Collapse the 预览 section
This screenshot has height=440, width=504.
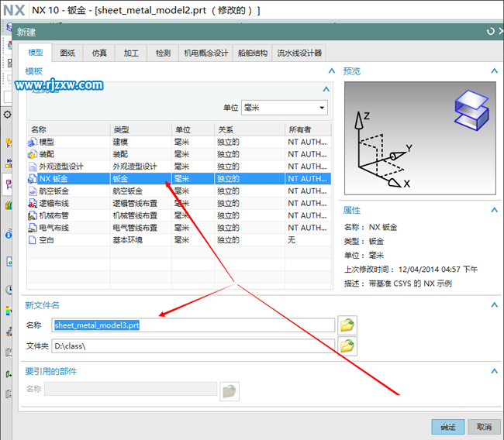point(495,70)
